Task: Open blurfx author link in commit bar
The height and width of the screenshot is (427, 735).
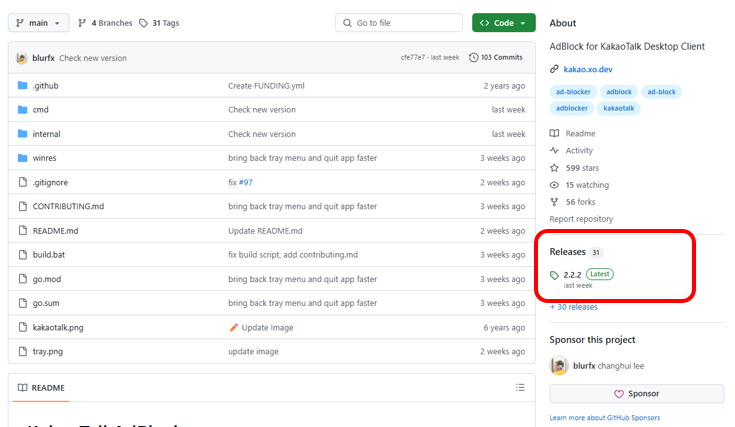Action: coord(44,58)
